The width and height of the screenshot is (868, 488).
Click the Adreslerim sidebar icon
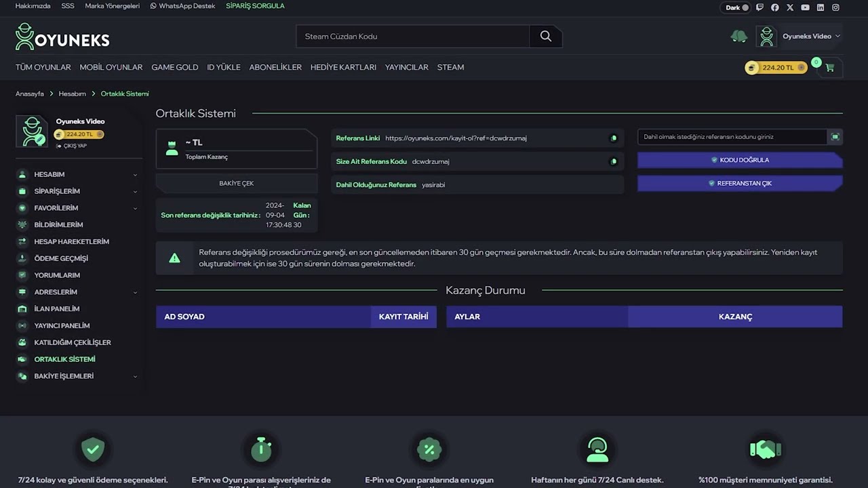22,292
